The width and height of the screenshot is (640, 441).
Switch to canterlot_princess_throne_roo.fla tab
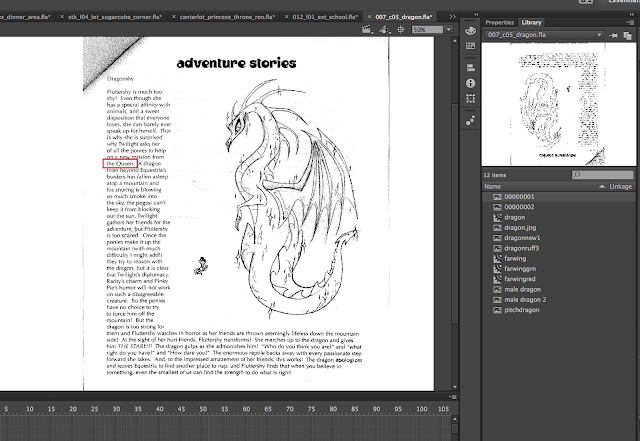point(227,17)
